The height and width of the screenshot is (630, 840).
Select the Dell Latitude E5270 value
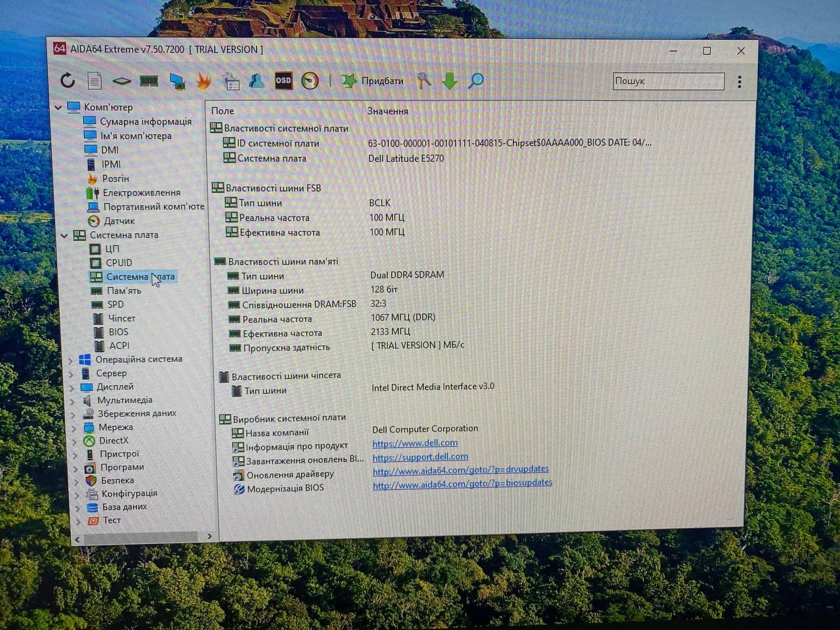pyautogui.click(x=406, y=159)
